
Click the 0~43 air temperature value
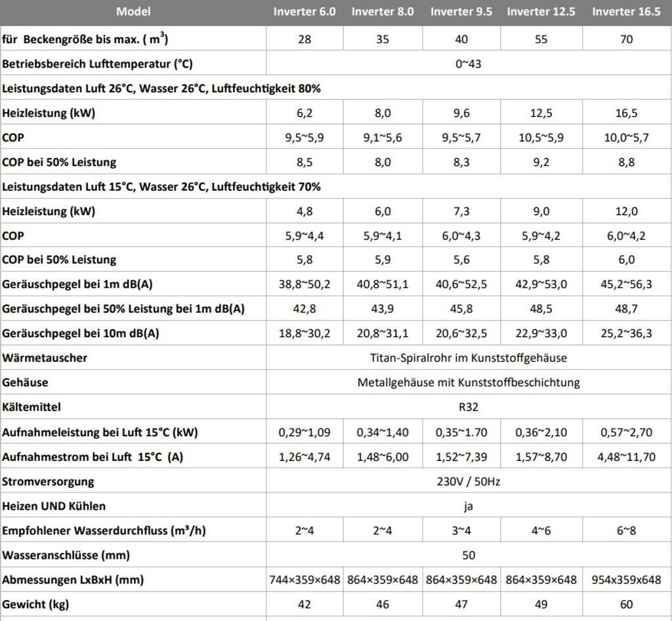click(x=469, y=64)
